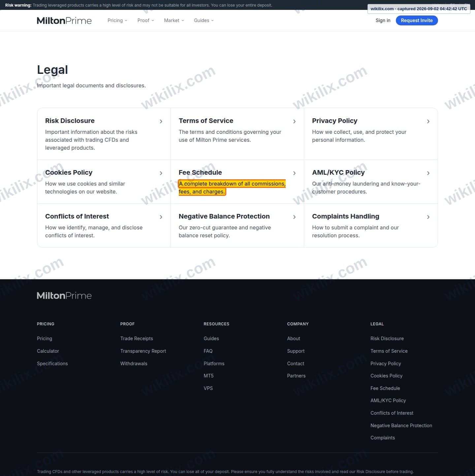Open the Terms of Service card title
The height and width of the screenshot is (476, 475).
pyautogui.click(x=206, y=121)
